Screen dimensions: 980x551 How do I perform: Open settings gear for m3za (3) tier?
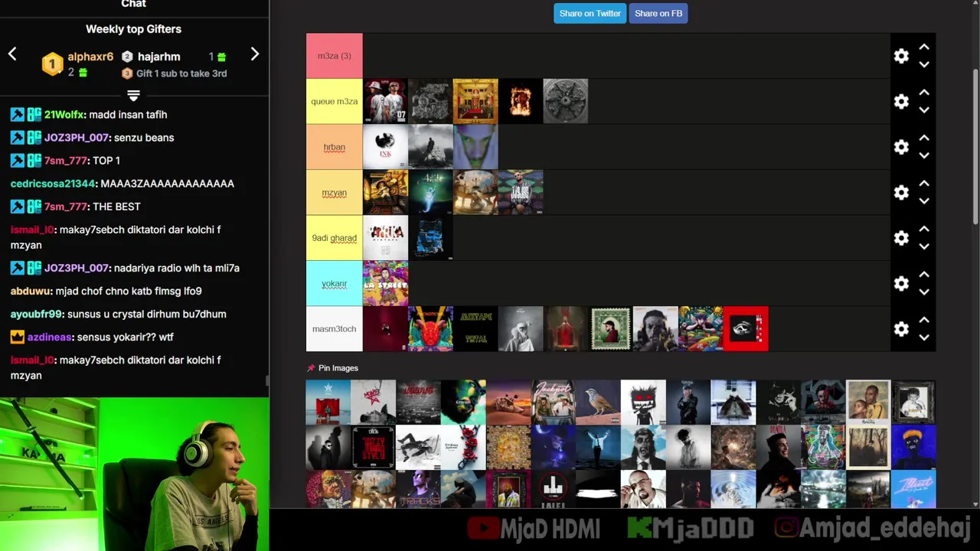tap(901, 56)
